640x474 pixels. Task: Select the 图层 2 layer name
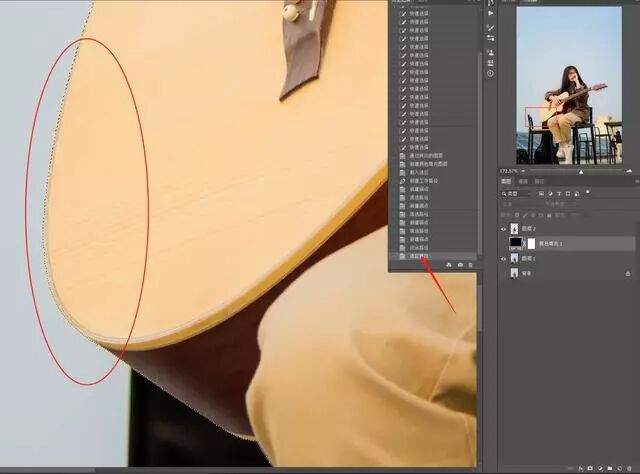point(529,229)
